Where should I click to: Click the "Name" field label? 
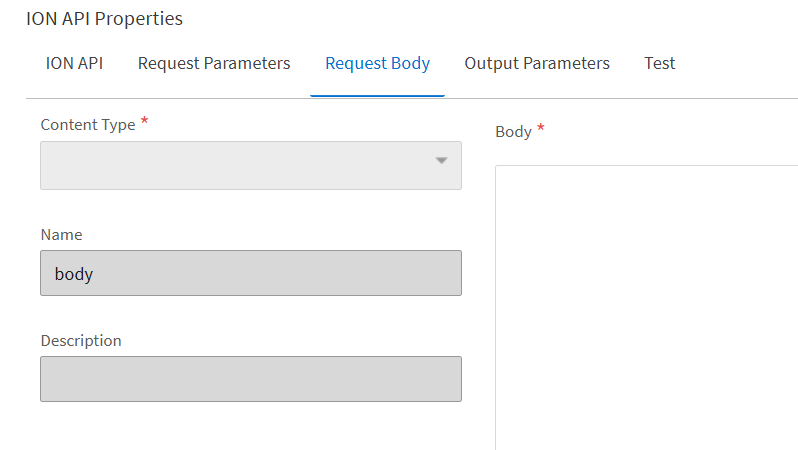point(61,235)
